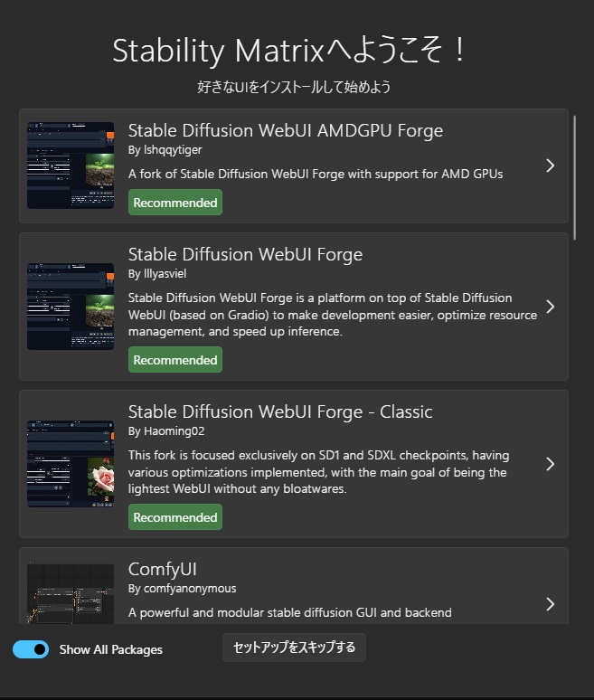Click the package list vertical scrollbar
594x700 pixels.
point(574,177)
